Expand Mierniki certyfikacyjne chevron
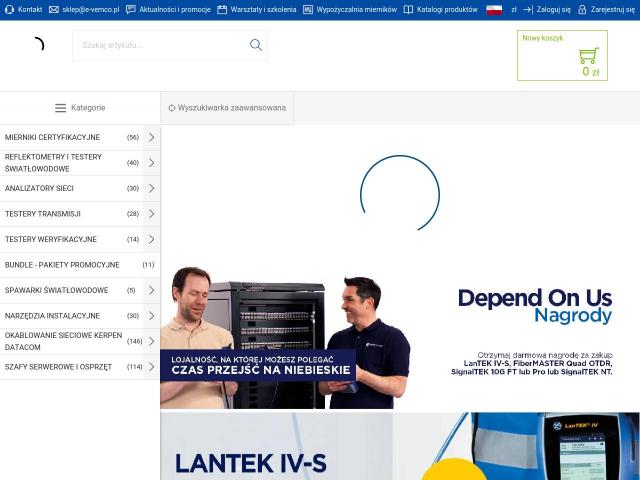 point(151,137)
